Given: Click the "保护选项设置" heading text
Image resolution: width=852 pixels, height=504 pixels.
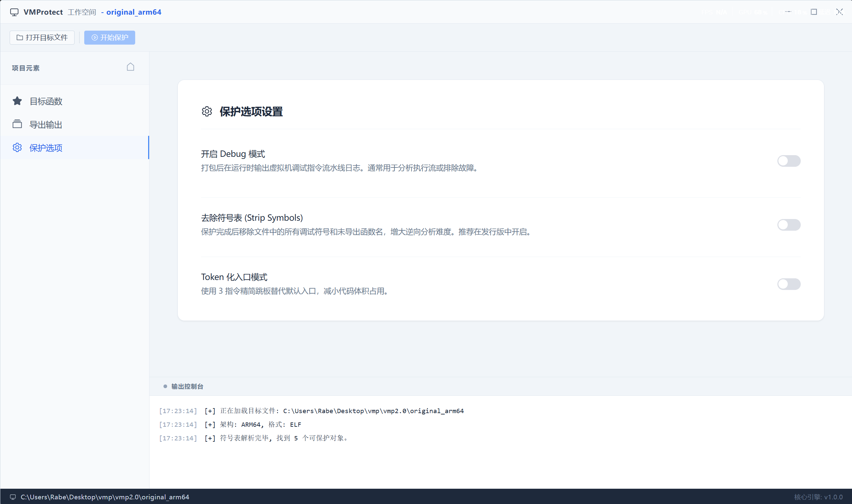Looking at the screenshot, I should [251, 112].
